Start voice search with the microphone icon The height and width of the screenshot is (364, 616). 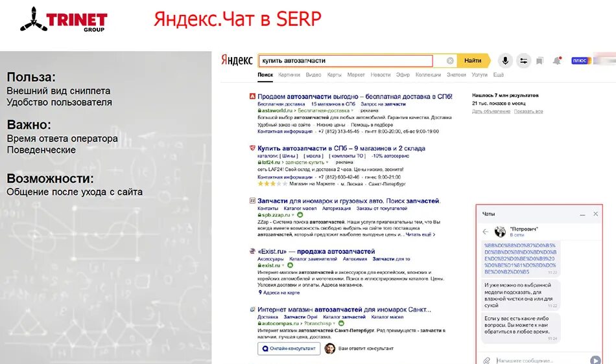pyautogui.click(x=505, y=60)
